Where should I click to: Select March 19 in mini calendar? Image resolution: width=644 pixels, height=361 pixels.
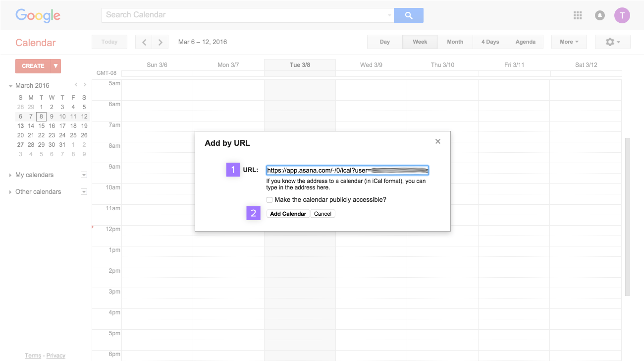click(x=84, y=126)
